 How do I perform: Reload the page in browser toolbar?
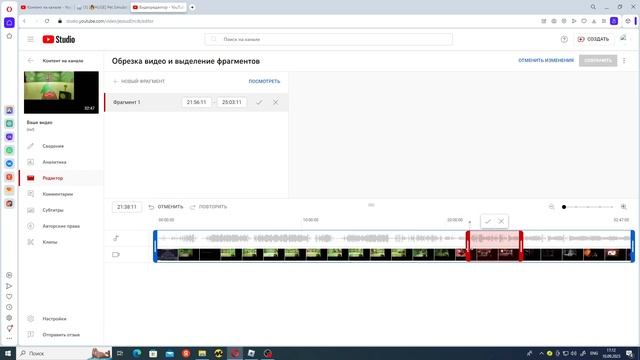[47, 21]
